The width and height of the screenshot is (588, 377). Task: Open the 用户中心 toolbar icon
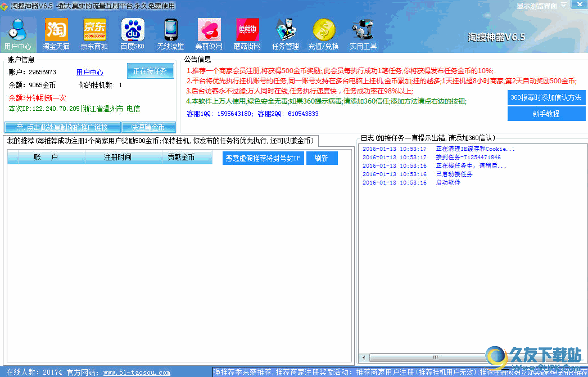point(18,34)
